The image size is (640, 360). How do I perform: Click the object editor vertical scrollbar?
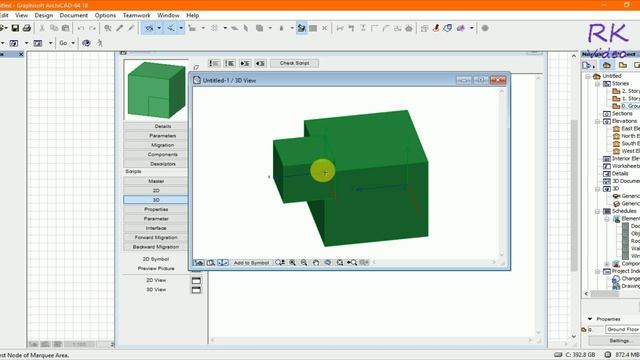(x=538, y=204)
